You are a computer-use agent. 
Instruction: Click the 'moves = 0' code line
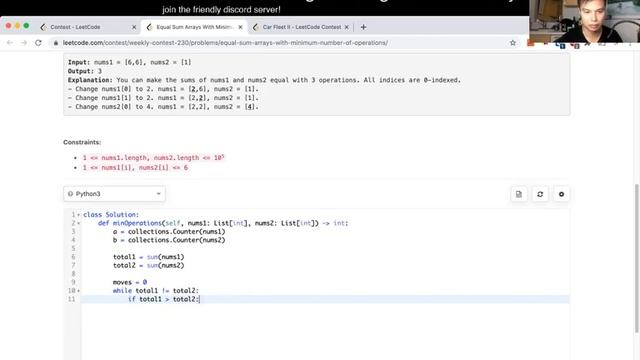click(x=130, y=282)
